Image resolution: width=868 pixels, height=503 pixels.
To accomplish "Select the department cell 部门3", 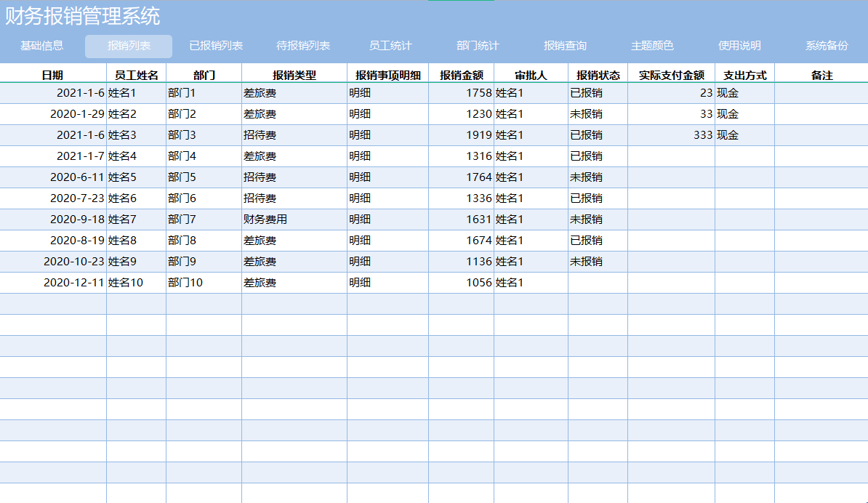I will coord(204,135).
